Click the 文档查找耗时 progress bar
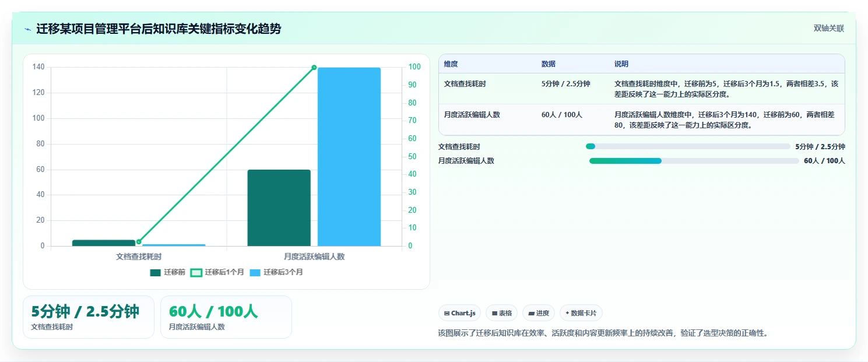868x362 pixels. 688,147
